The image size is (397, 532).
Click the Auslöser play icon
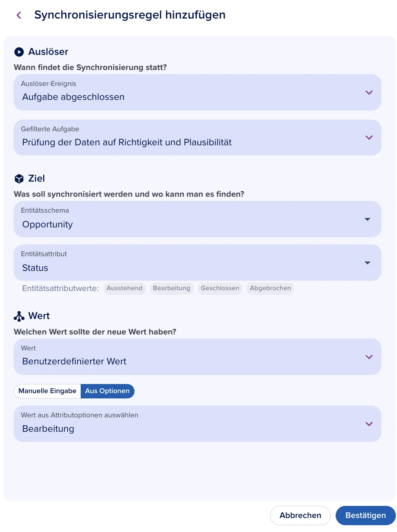[x=19, y=52]
